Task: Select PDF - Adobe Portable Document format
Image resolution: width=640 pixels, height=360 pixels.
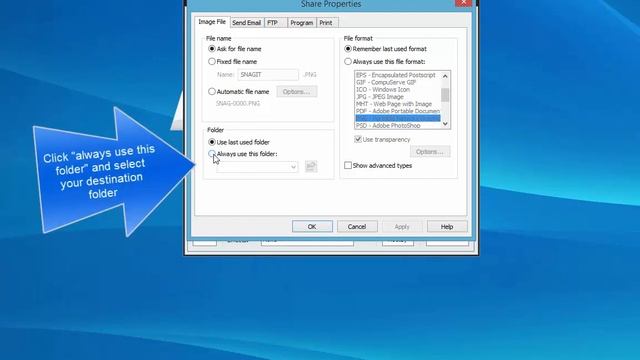Action: click(x=398, y=111)
